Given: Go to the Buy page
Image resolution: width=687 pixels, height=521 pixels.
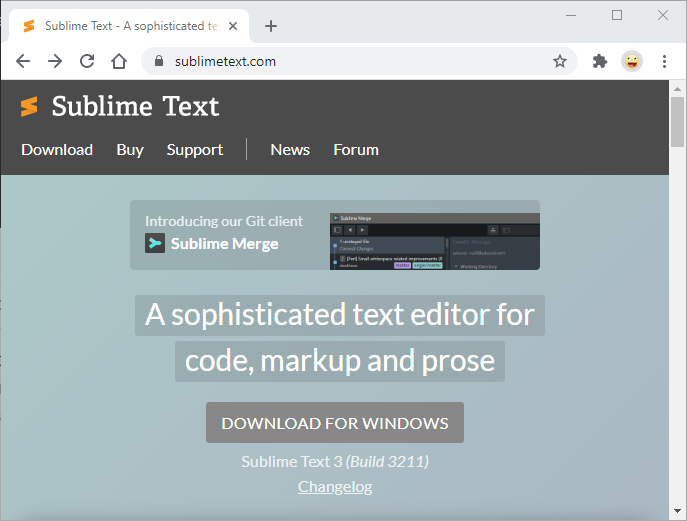Looking at the screenshot, I should [x=130, y=150].
